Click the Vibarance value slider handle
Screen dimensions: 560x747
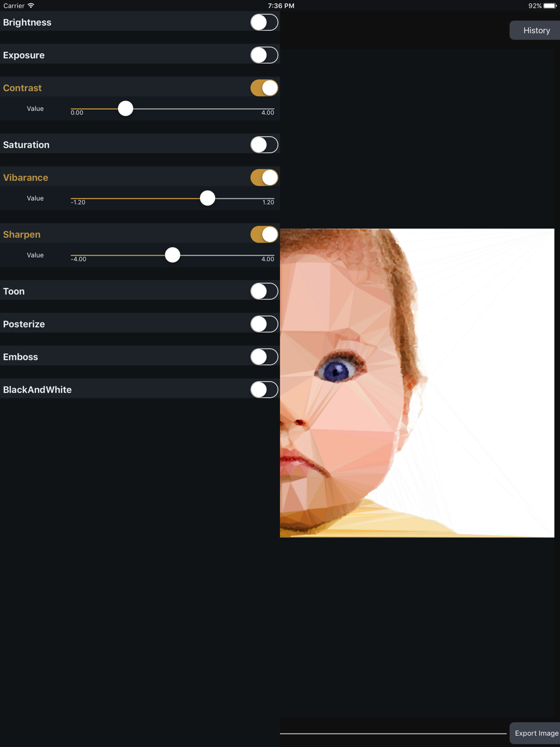(207, 198)
